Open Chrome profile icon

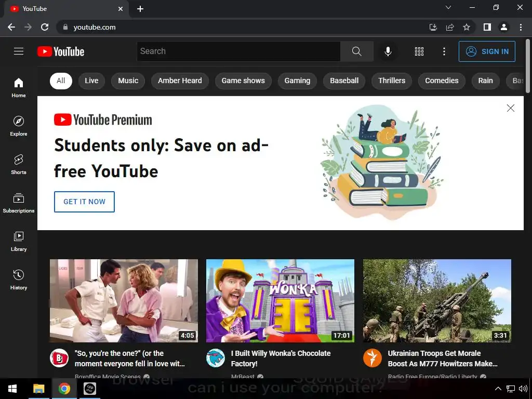(504, 27)
